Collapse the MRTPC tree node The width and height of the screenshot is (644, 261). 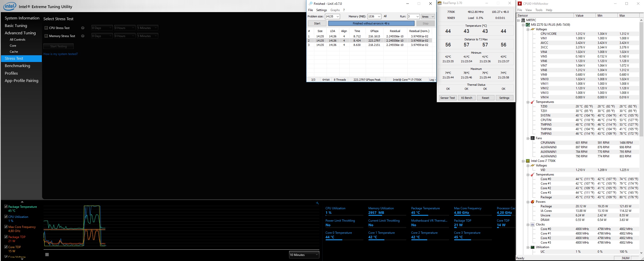pos(518,20)
